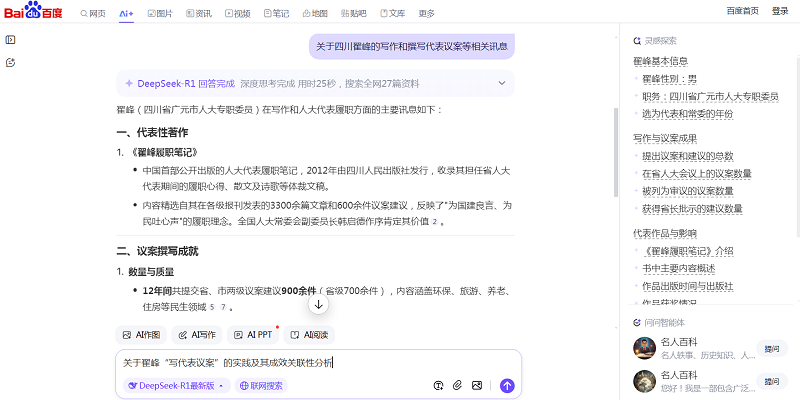Click the scroll-to-bottom arrow button

(x=318, y=305)
